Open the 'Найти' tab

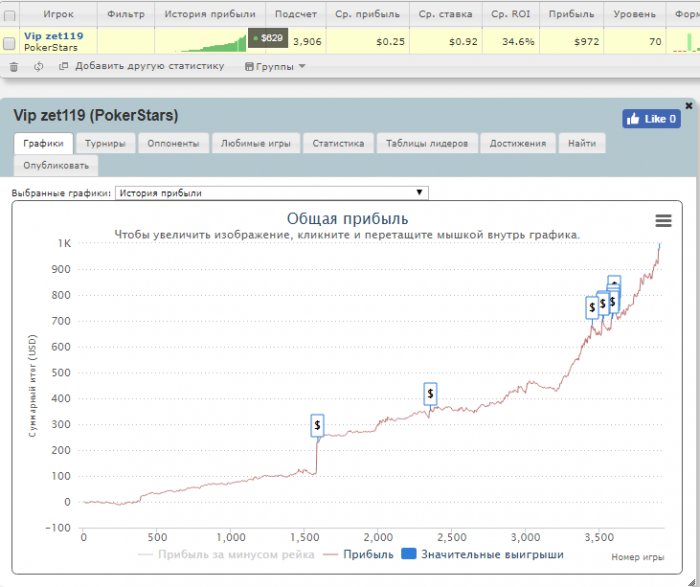pos(582,144)
